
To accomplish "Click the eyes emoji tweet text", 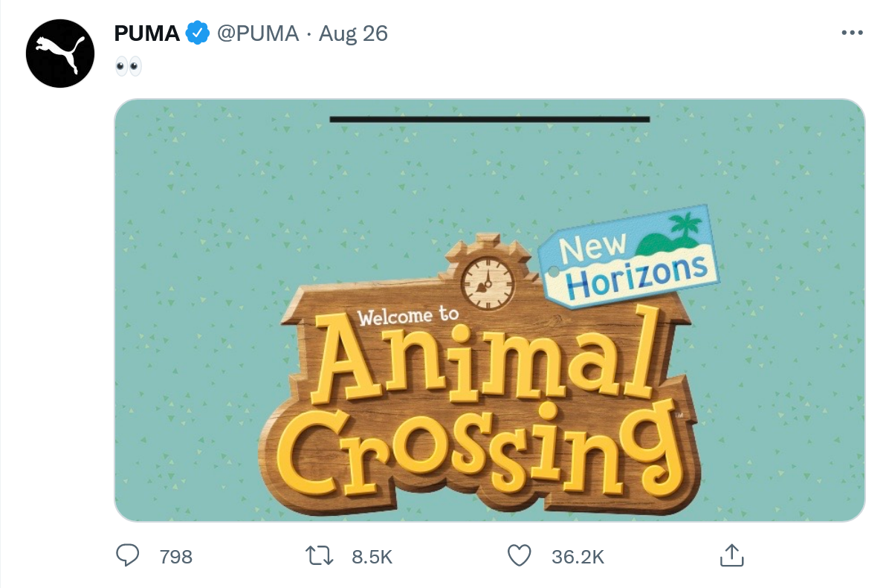I will 128,68.
